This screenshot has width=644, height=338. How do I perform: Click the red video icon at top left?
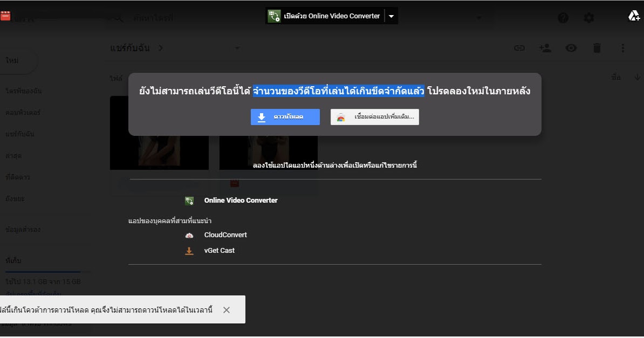pos(5,15)
